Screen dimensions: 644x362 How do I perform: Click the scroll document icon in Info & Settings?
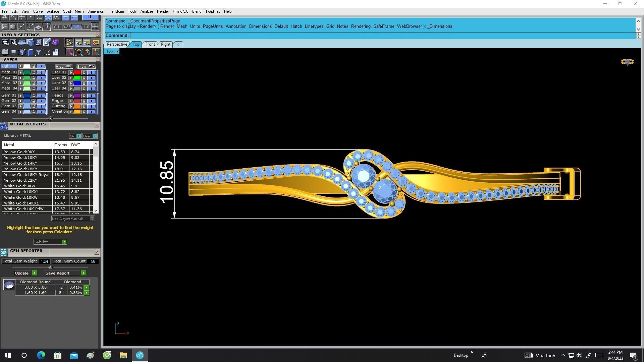tap(39, 42)
